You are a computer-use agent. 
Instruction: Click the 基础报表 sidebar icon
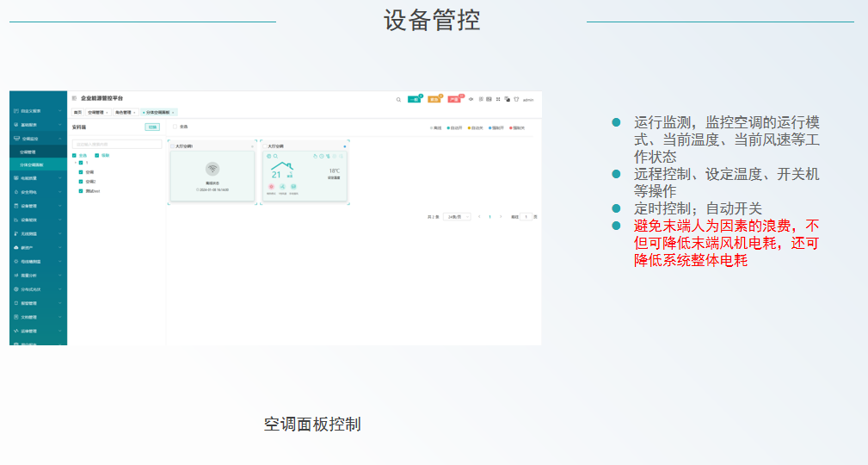point(16,125)
